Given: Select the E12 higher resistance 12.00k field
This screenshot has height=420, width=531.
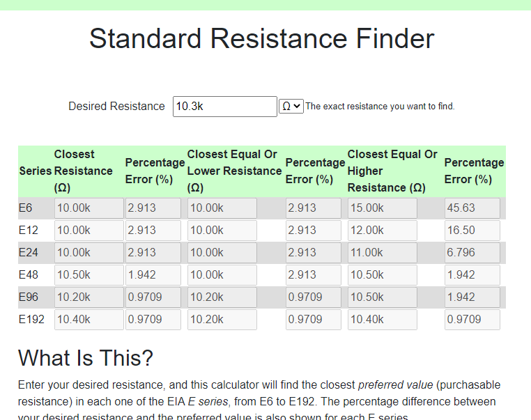Looking at the screenshot, I should (x=382, y=231).
